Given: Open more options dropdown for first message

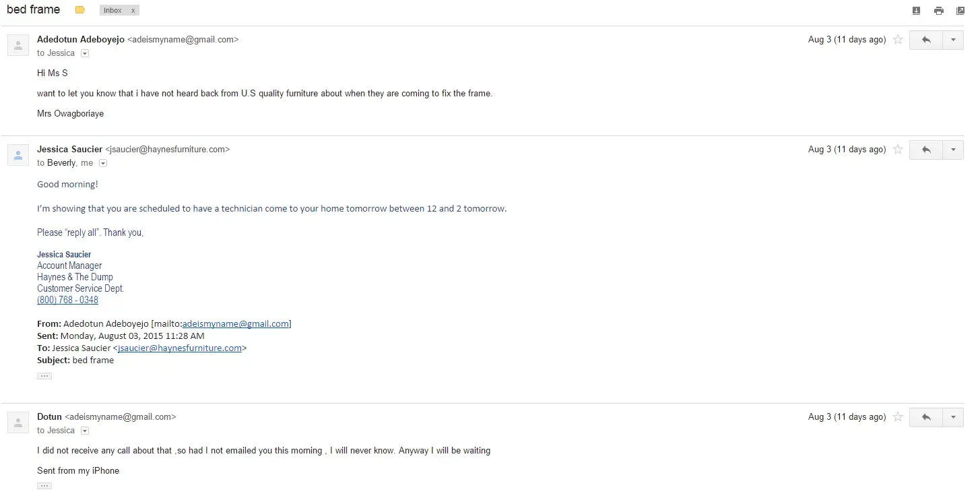Looking at the screenshot, I should (x=953, y=40).
